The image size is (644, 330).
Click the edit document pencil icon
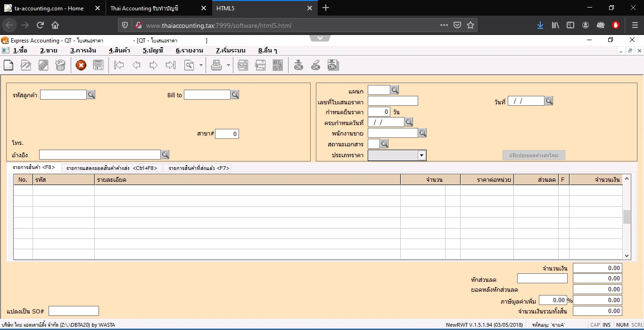[x=26, y=66]
